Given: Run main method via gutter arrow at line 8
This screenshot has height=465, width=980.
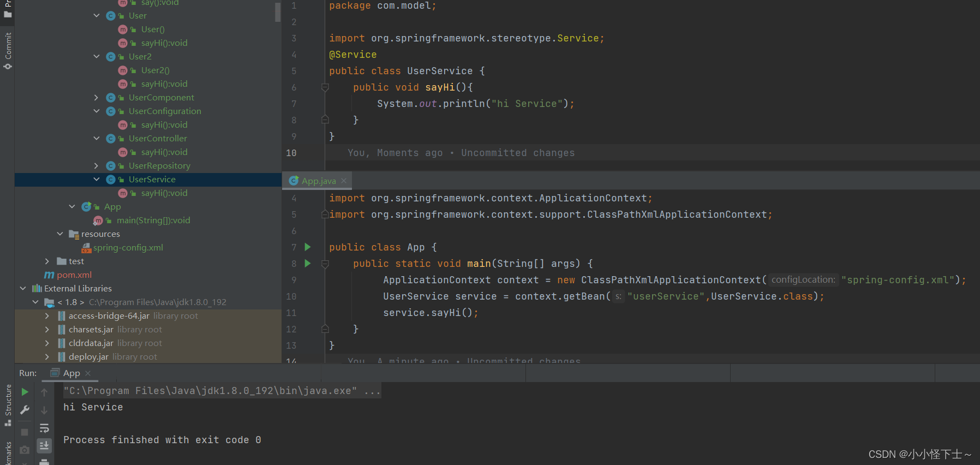Looking at the screenshot, I should click(x=308, y=264).
